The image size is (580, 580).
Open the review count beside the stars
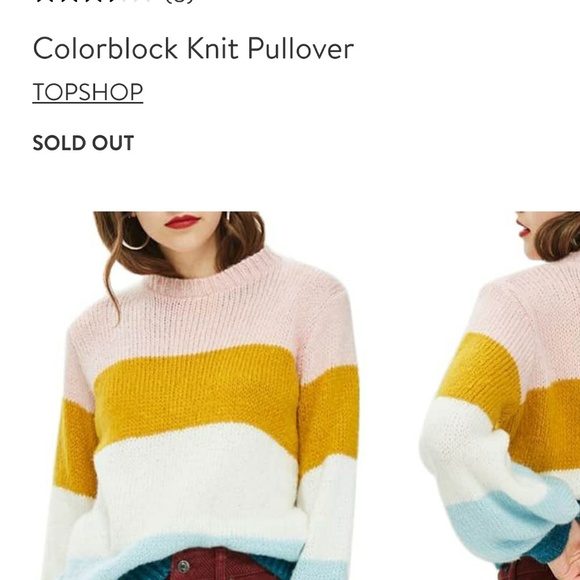[x=179, y=1]
